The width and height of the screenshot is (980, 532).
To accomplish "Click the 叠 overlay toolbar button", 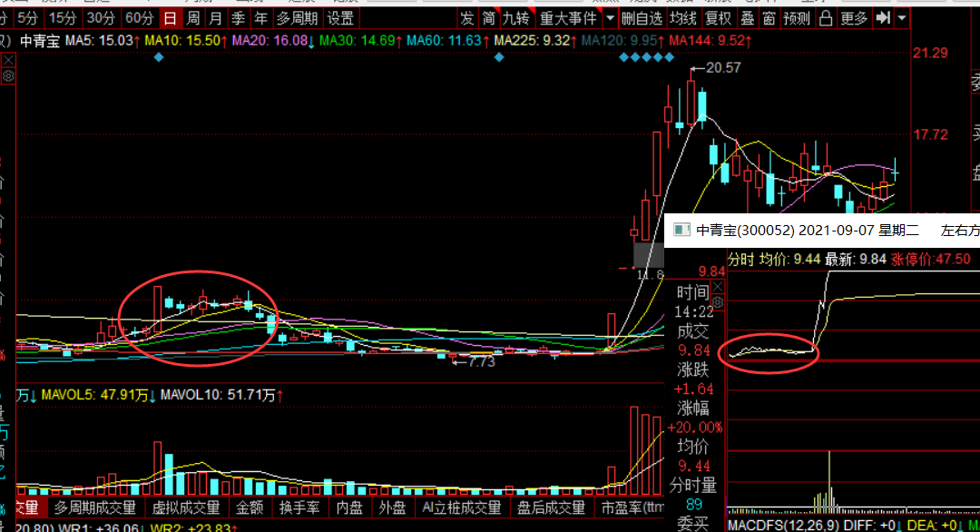I will (747, 18).
